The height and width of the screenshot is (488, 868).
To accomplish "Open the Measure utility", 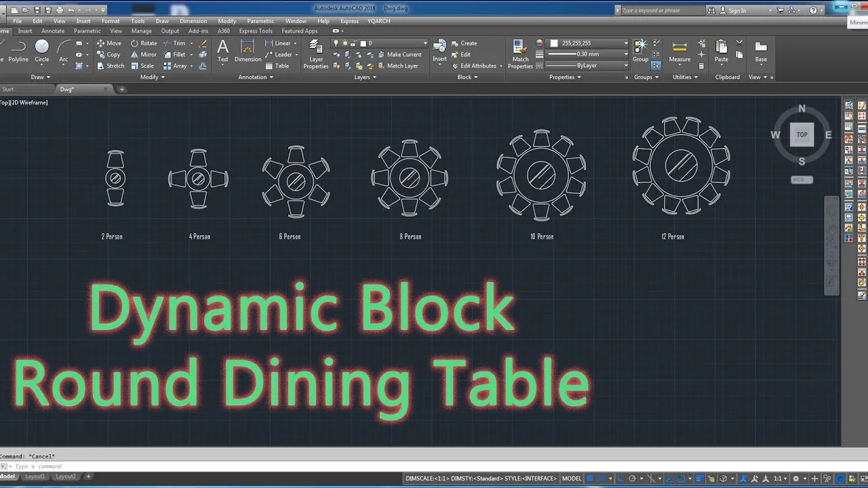I will click(x=679, y=52).
